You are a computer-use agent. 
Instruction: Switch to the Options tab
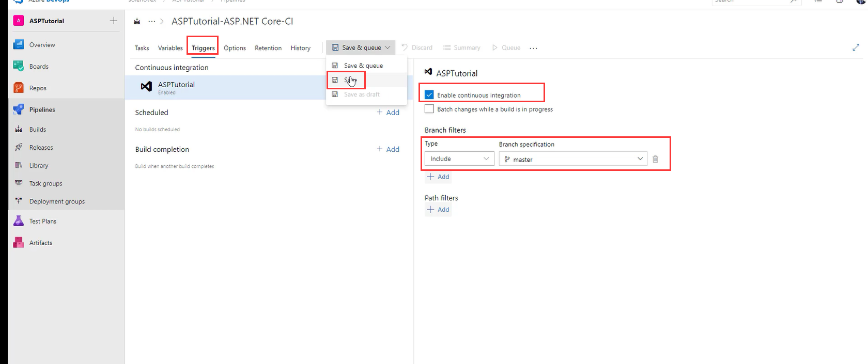coord(235,48)
